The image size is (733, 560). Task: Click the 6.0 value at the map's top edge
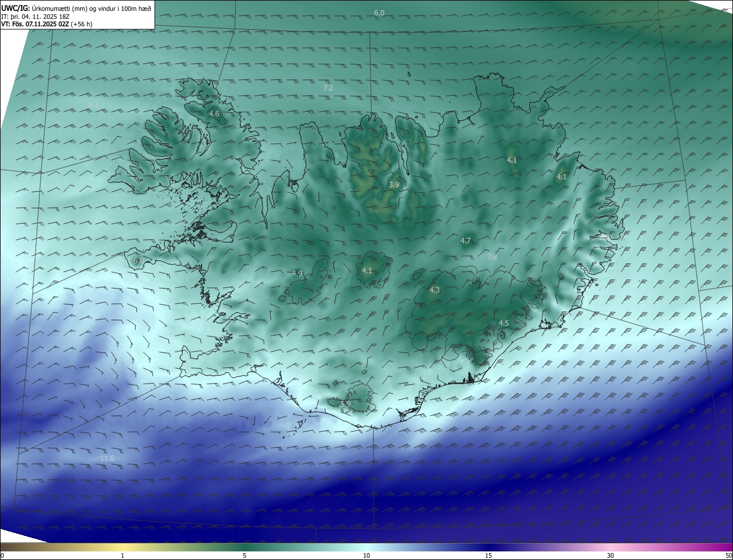point(379,13)
